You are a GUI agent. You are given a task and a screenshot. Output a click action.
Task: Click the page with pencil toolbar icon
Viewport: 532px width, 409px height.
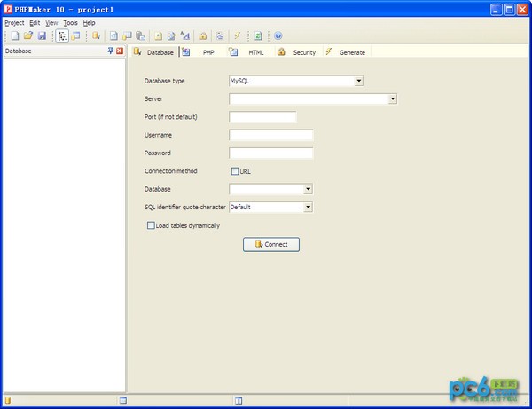click(x=172, y=35)
